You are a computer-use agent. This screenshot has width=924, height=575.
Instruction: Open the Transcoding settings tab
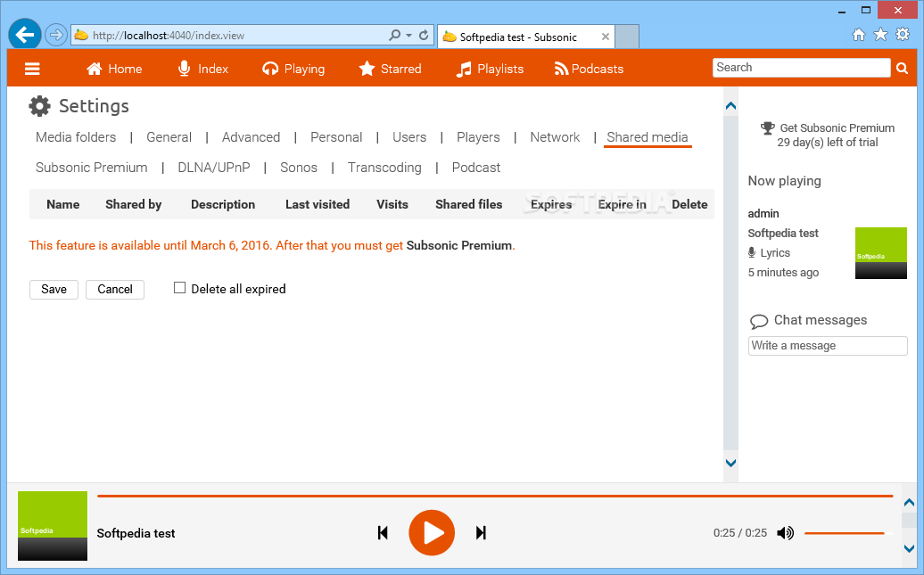coord(384,168)
